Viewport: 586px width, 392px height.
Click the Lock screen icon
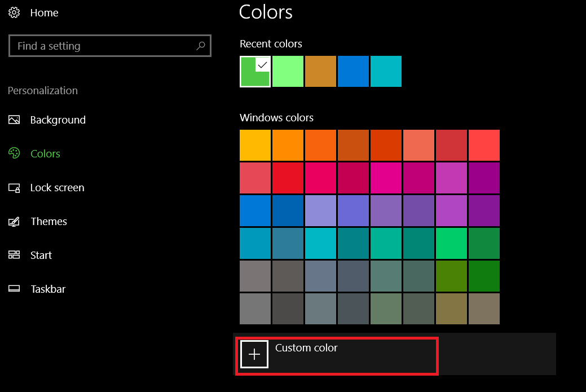pos(15,188)
